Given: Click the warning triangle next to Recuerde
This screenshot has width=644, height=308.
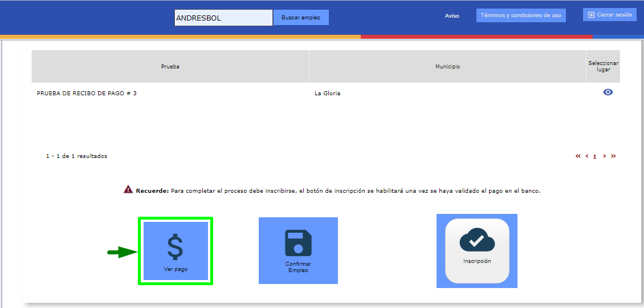Looking at the screenshot, I should tap(128, 190).
